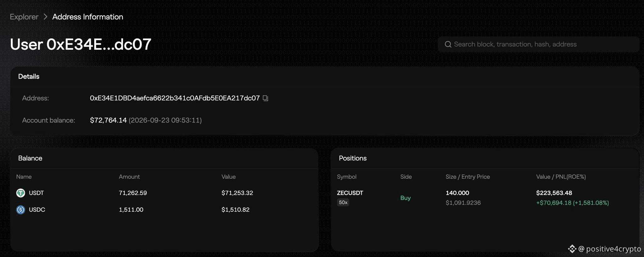
Task: Click the USDT token icon
Action: (21, 193)
